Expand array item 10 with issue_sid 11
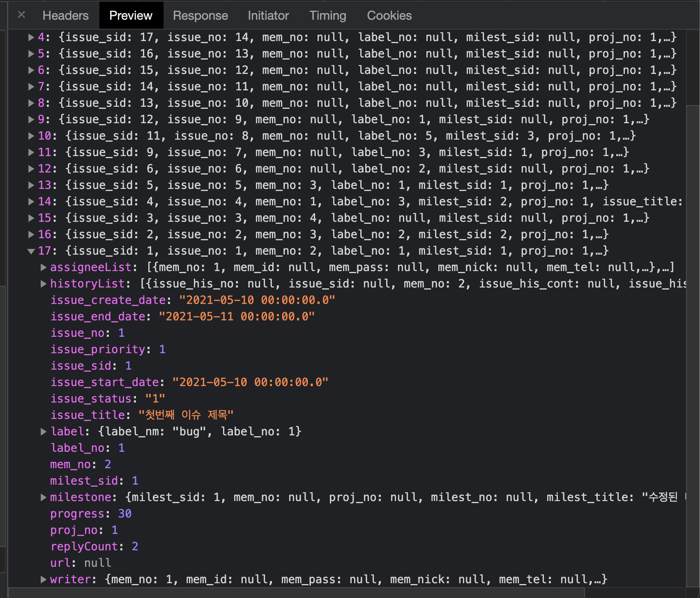The image size is (700, 598). (31, 136)
